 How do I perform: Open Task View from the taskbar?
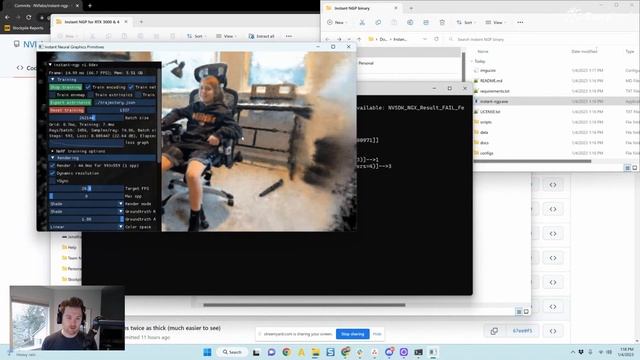pyautogui.click(x=256, y=352)
